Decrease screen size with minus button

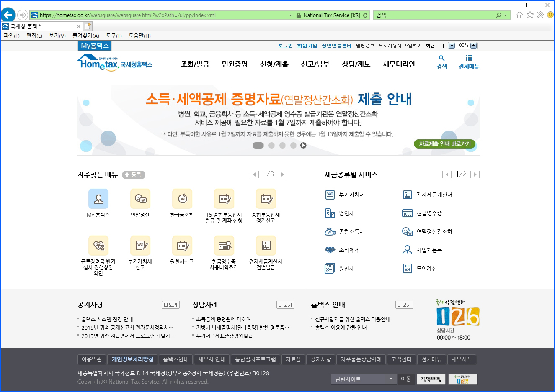click(452, 46)
